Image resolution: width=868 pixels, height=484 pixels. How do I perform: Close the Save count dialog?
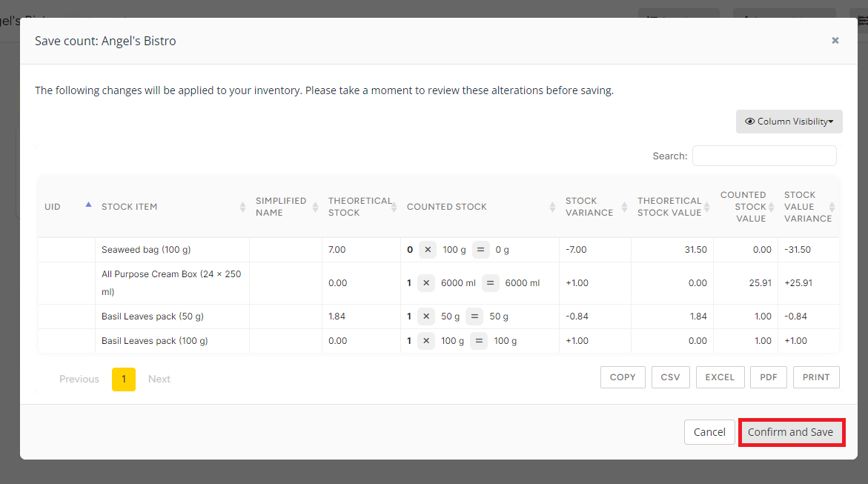835,41
